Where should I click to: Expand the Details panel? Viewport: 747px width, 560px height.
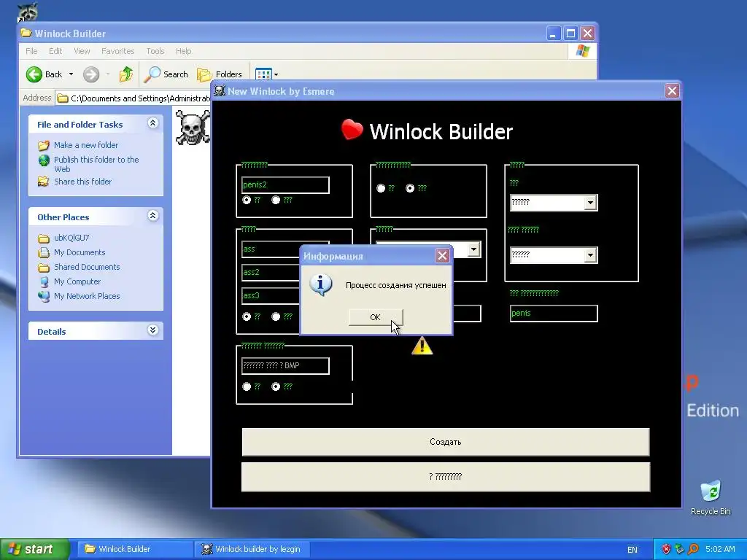[x=152, y=330]
